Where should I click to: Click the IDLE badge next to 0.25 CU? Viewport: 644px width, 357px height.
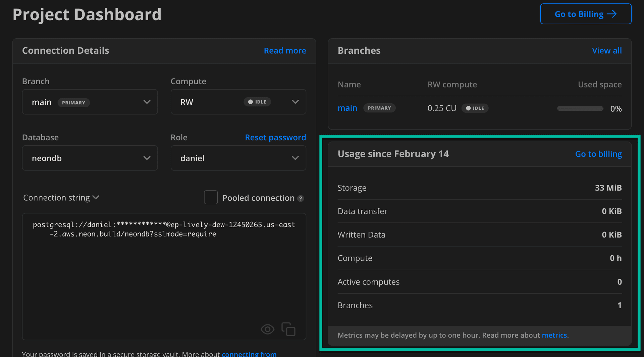click(x=475, y=108)
